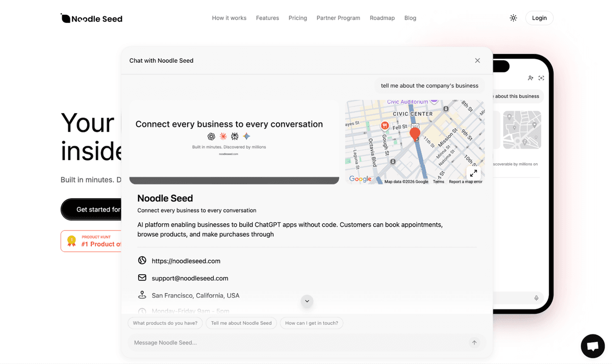Go to the Pricing page
Screen dimensions: 612x364
coord(298,18)
